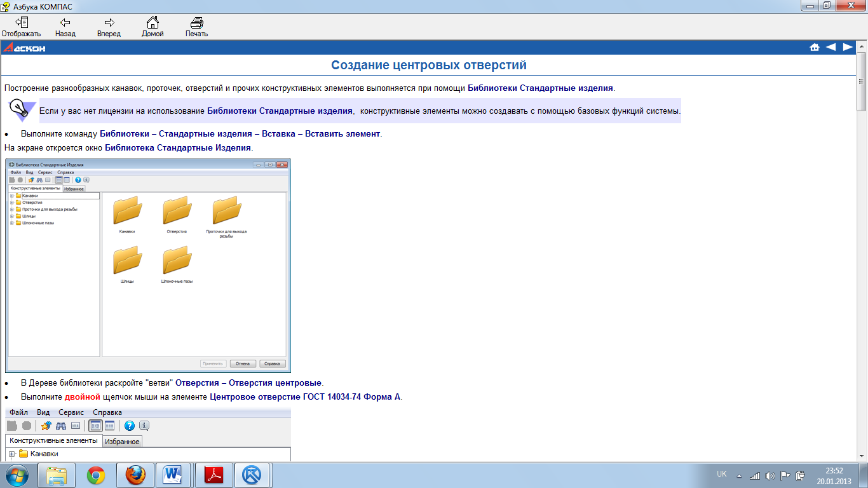Screen dimensions: 868x488
Task: Show hidden tray icons arrow
Action: [x=739, y=475]
